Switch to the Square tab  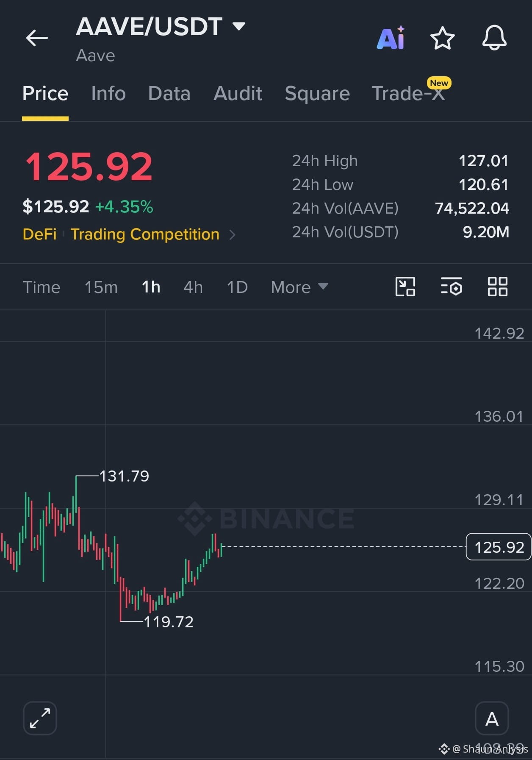coord(317,93)
